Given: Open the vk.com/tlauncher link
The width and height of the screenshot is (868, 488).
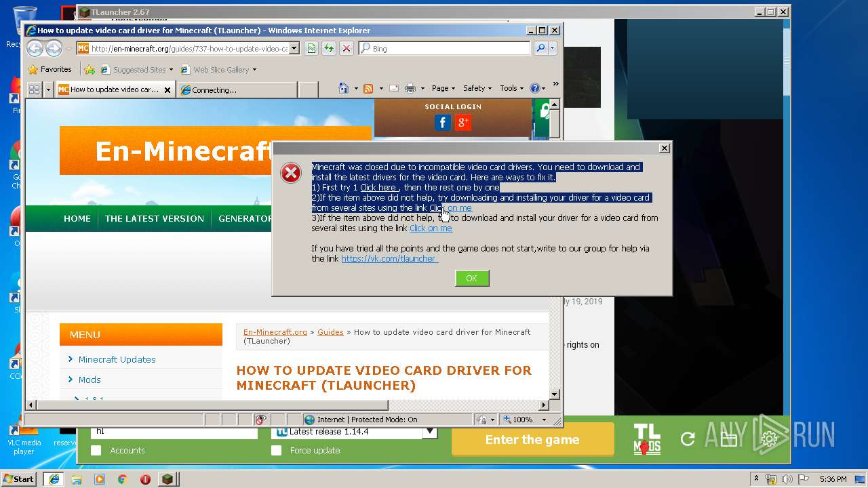Looking at the screenshot, I should click(x=389, y=258).
